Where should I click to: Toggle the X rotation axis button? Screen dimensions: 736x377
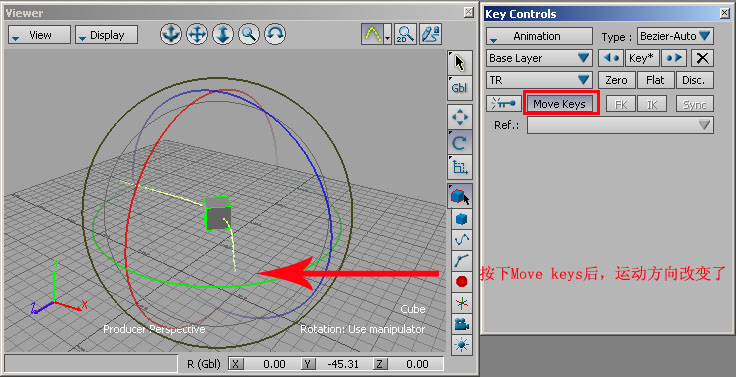click(x=236, y=364)
